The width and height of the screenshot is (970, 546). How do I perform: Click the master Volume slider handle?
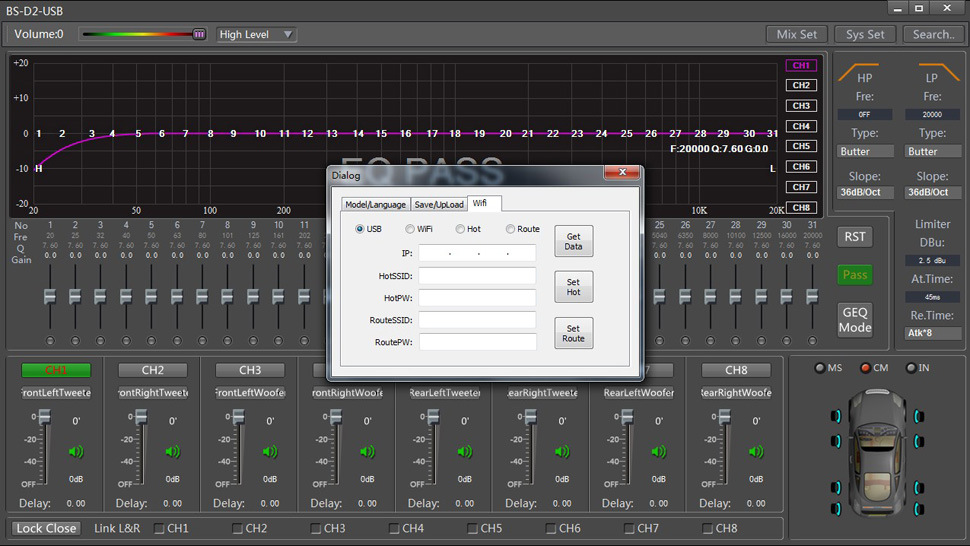click(198, 34)
